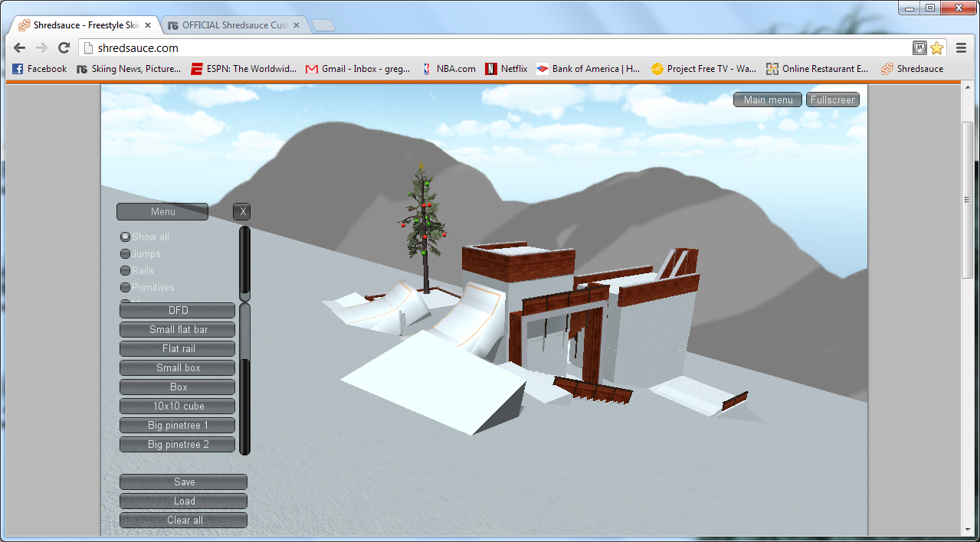Viewport: 980px width, 542px height.
Task: Select the Rails filter radio button
Action: point(125,271)
